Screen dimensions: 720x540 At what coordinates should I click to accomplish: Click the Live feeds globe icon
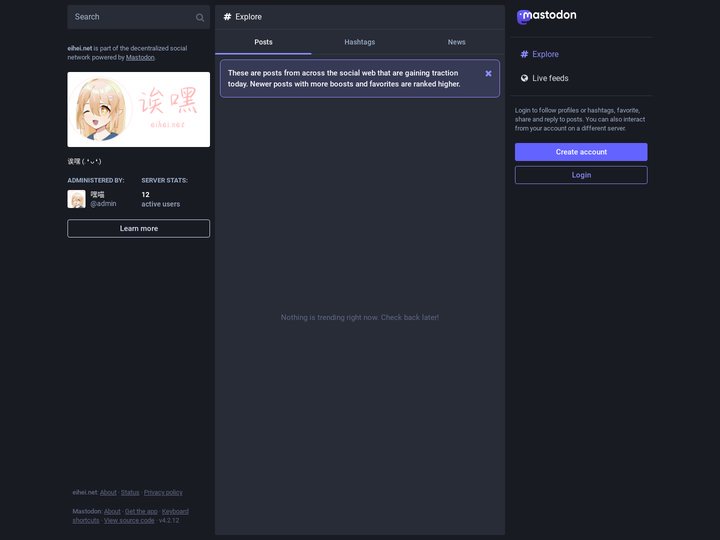(x=524, y=78)
